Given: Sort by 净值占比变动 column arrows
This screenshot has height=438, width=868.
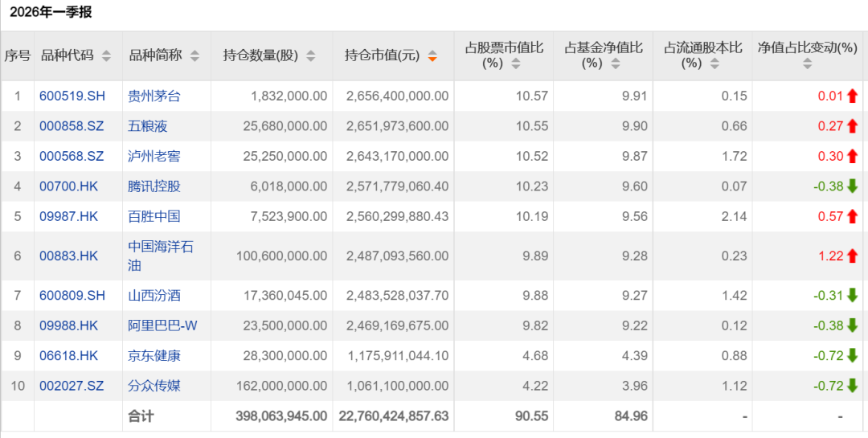Looking at the screenshot, I should tap(808, 63).
